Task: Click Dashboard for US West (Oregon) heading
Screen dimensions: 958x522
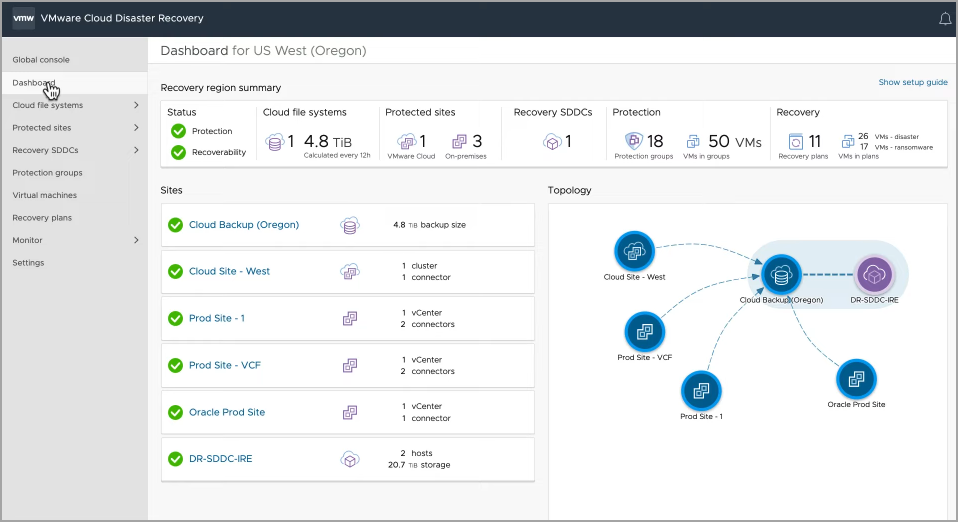Action: click(263, 51)
